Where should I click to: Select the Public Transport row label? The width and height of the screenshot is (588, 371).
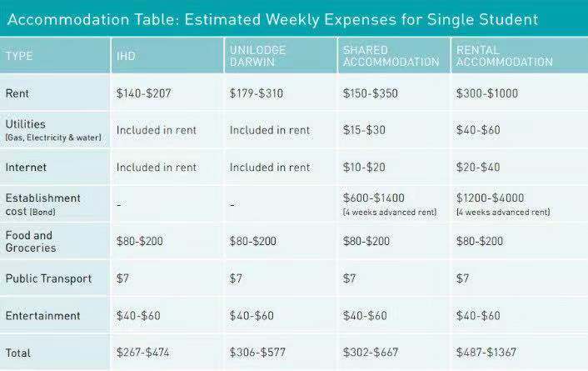click(48, 278)
